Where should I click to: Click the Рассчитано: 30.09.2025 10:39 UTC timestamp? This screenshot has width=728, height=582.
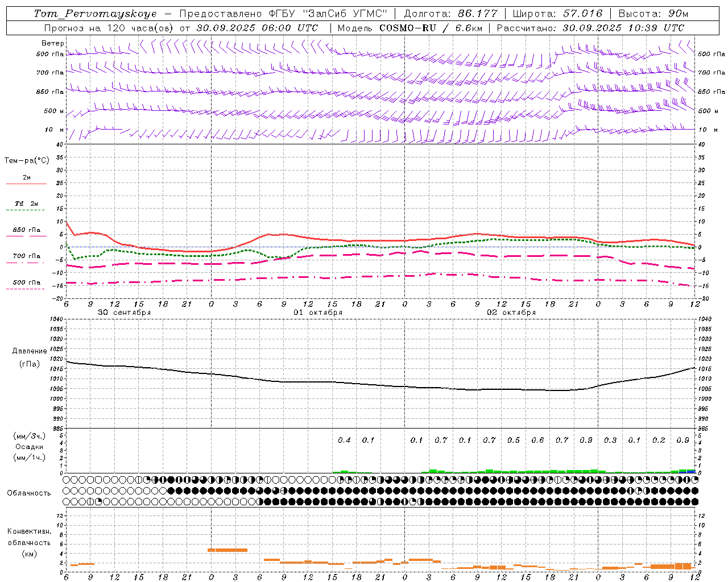pos(590,28)
